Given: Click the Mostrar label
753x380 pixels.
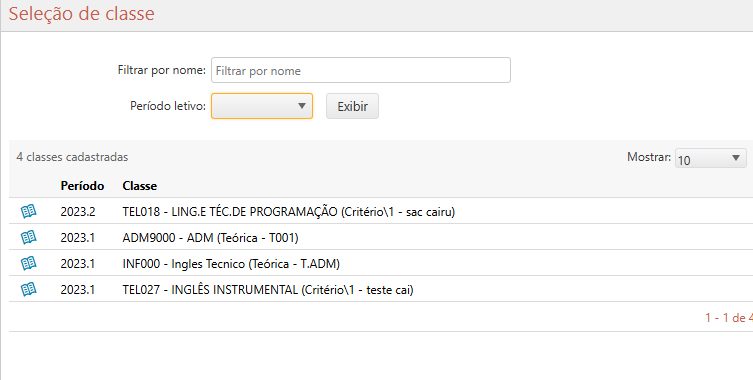Looking at the screenshot, I should (x=649, y=157).
